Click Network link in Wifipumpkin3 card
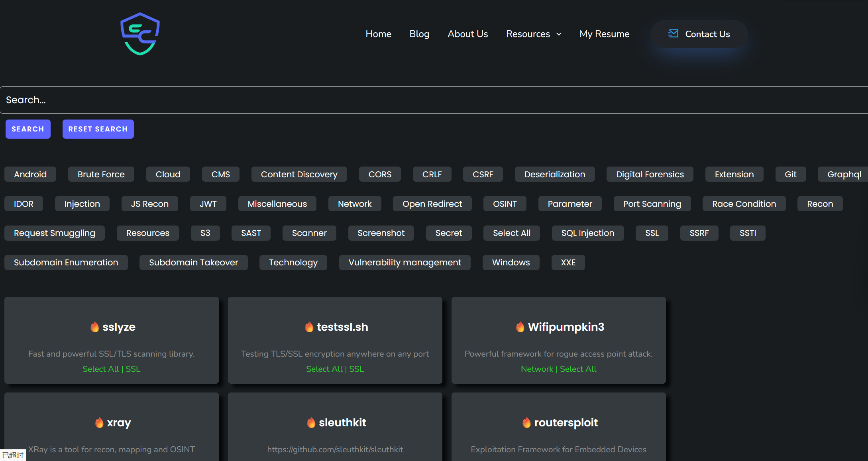This screenshot has height=461, width=868. (537, 369)
